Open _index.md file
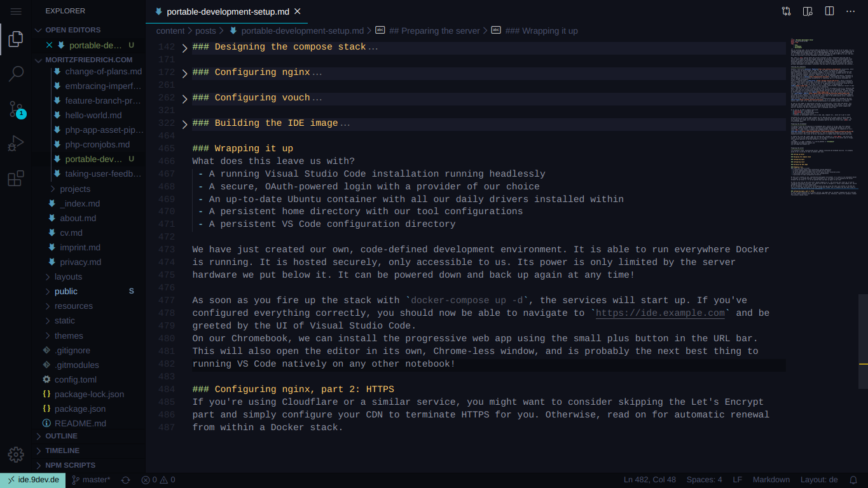 point(79,203)
